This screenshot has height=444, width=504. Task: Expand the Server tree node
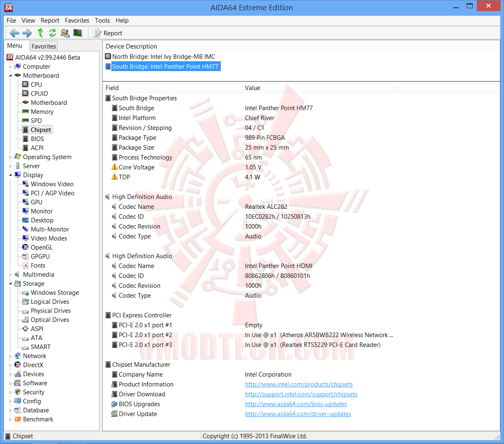11,166
